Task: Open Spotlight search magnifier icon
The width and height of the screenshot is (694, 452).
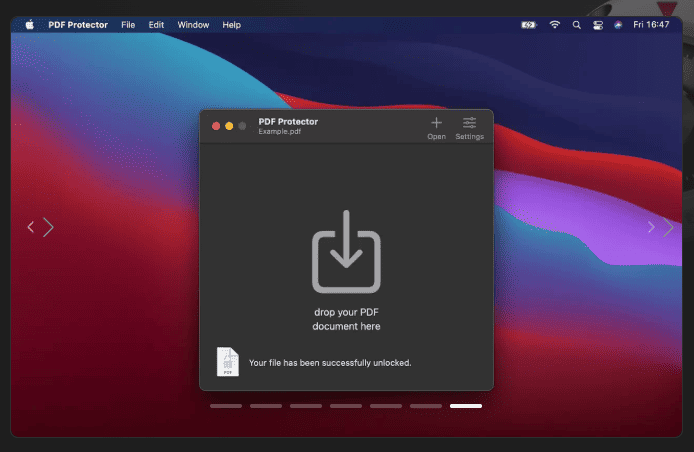Action: point(576,25)
